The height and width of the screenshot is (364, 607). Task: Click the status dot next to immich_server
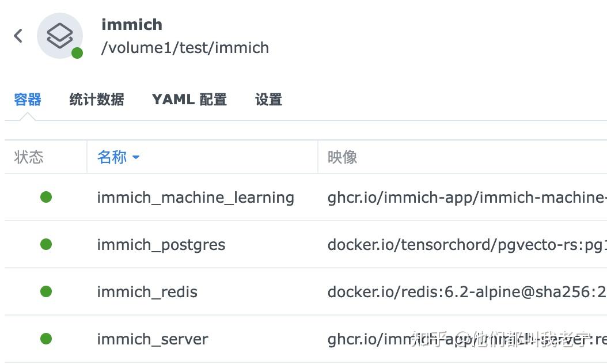pos(47,339)
